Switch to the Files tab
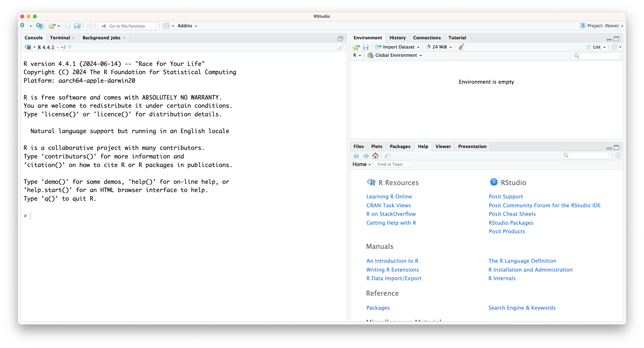644x348 pixels. coord(358,146)
